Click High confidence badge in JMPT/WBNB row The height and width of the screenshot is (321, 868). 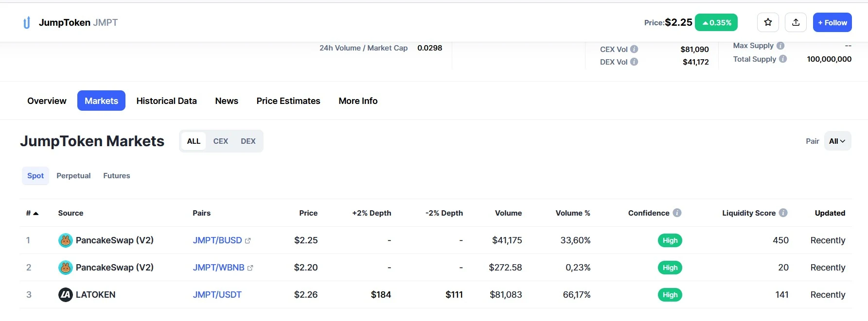[x=670, y=268]
